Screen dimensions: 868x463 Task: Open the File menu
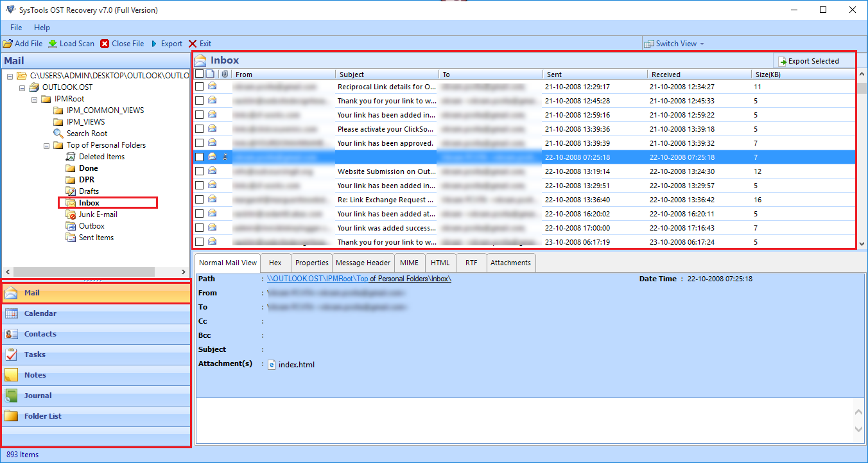click(x=16, y=28)
